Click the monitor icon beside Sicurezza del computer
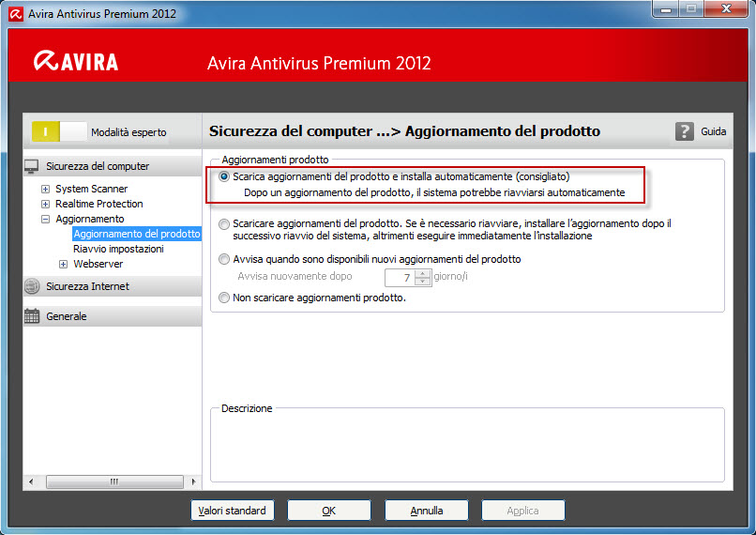756x535 pixels. pyautogui.click(x=31, y=166)
